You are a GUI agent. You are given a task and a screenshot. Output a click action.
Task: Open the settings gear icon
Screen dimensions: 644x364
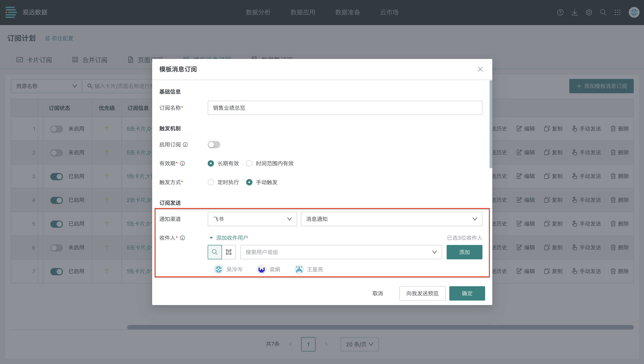click(x=589, y=12)
